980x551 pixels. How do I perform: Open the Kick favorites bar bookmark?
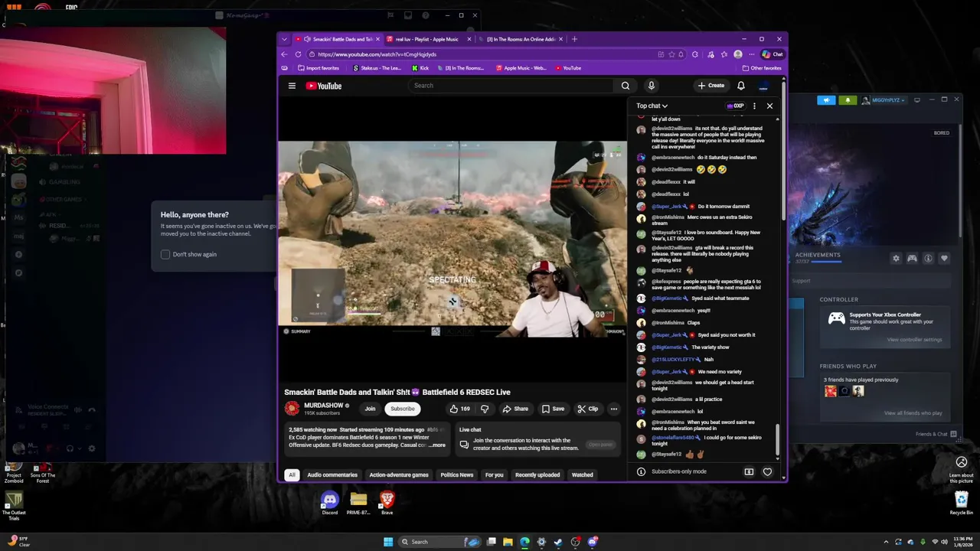pyautogui.click(x=420, y=68)
